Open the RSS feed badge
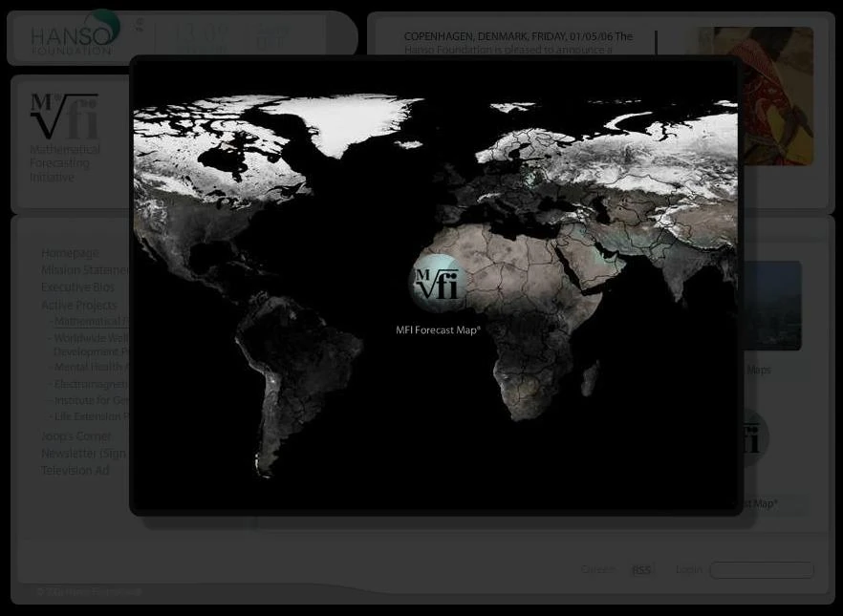The height and width of the screenshot is (616, 843). [x=641, y=570]
